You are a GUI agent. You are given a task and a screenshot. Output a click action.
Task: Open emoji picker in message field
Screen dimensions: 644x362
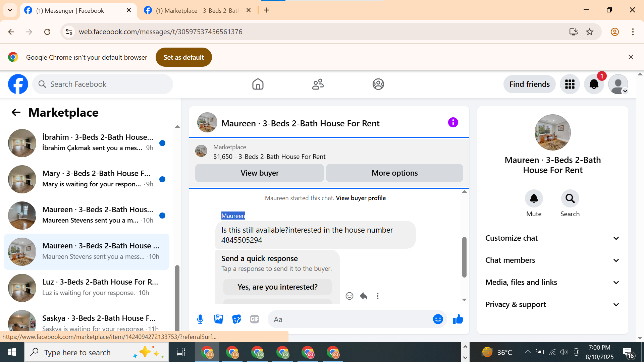[x=438, y=319]
